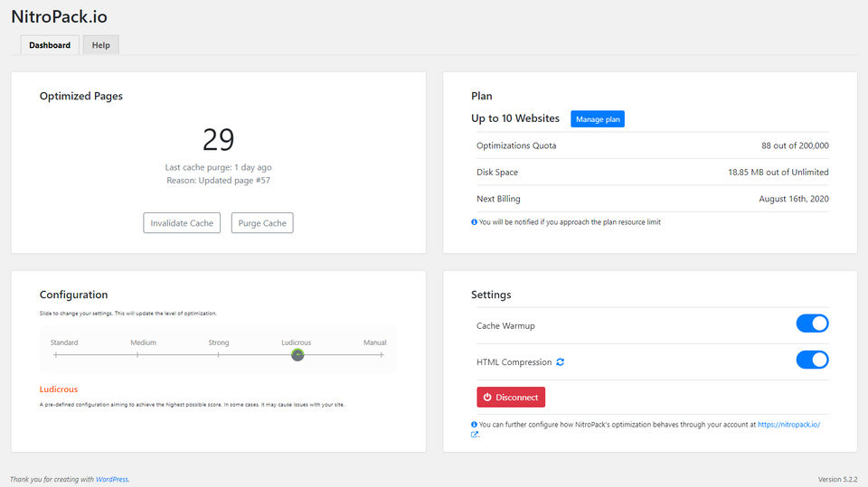The height and width of the screenshot is (487, 868).
Task: Click 'Last cache purge: 1 day ago' text
Action: [x=219, y=167]
